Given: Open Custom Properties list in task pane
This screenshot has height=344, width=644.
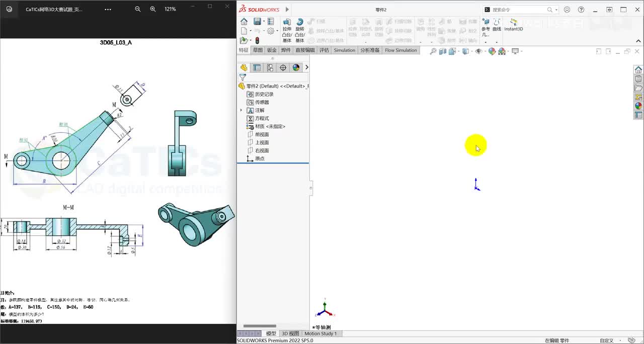Looking at the screenshot, I should pos(638,115).
